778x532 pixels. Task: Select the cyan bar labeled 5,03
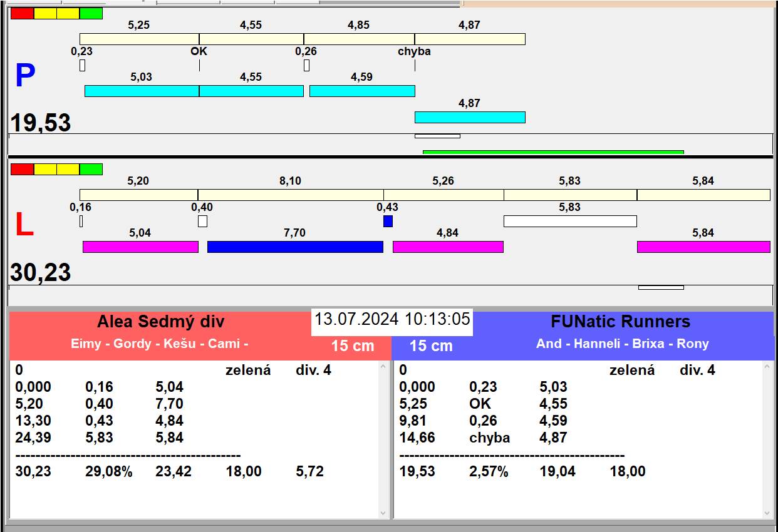(142, 91)
